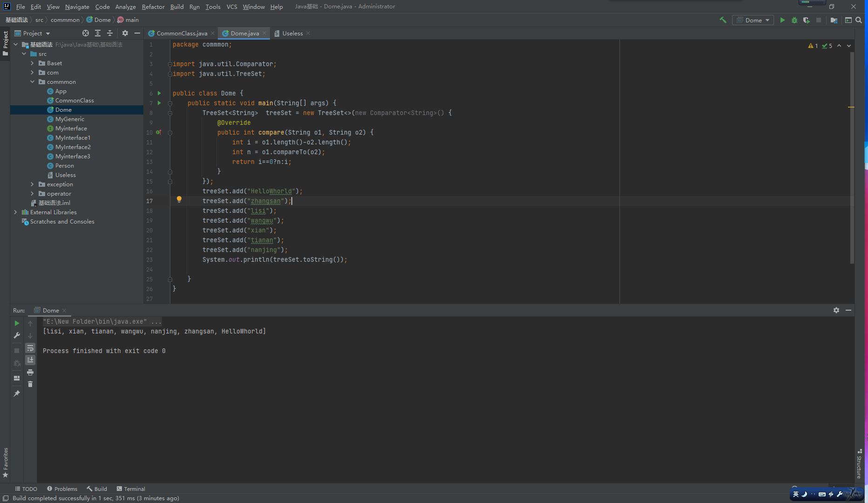Open the Dome run configuration dropdown
This screenshot has width=868, height=503.
pyautogui.click(x=753, y=20)
